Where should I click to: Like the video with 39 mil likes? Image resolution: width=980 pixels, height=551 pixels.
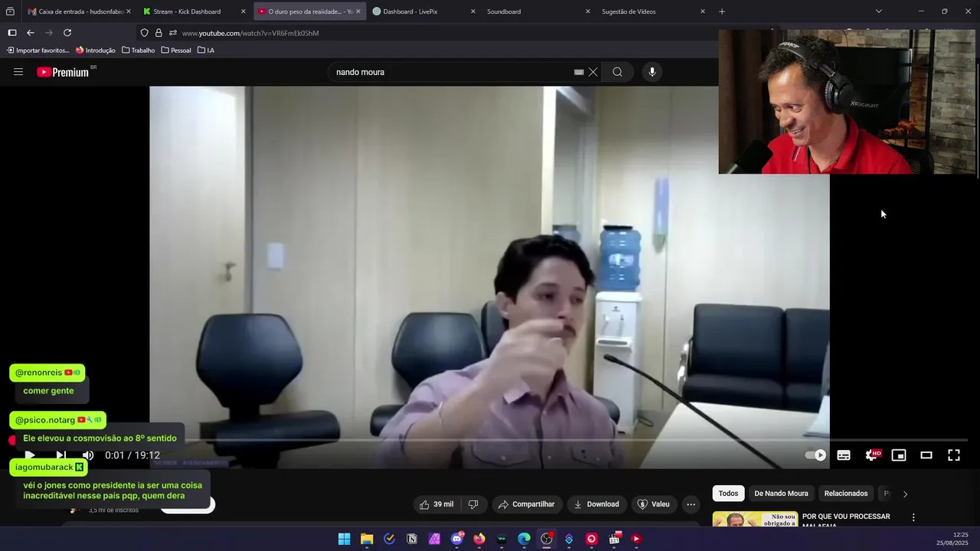coord(436,504)
